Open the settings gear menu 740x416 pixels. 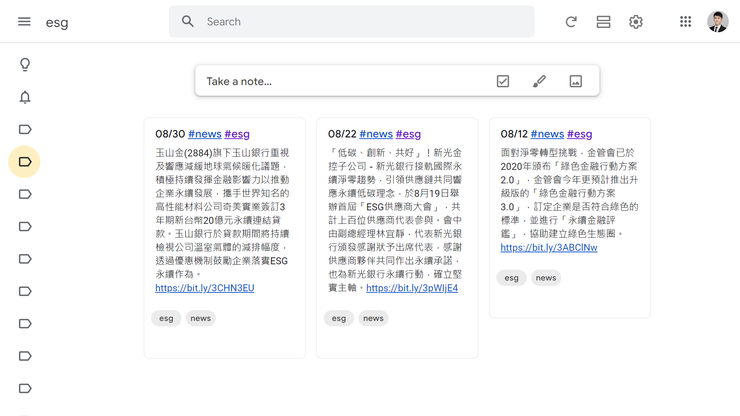tap(636, 22)
